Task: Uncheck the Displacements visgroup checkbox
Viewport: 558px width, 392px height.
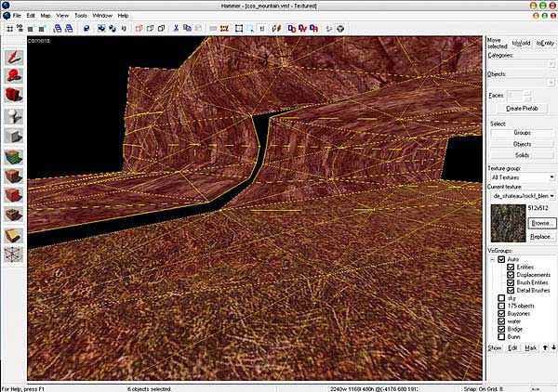Action: pos(511,275)
